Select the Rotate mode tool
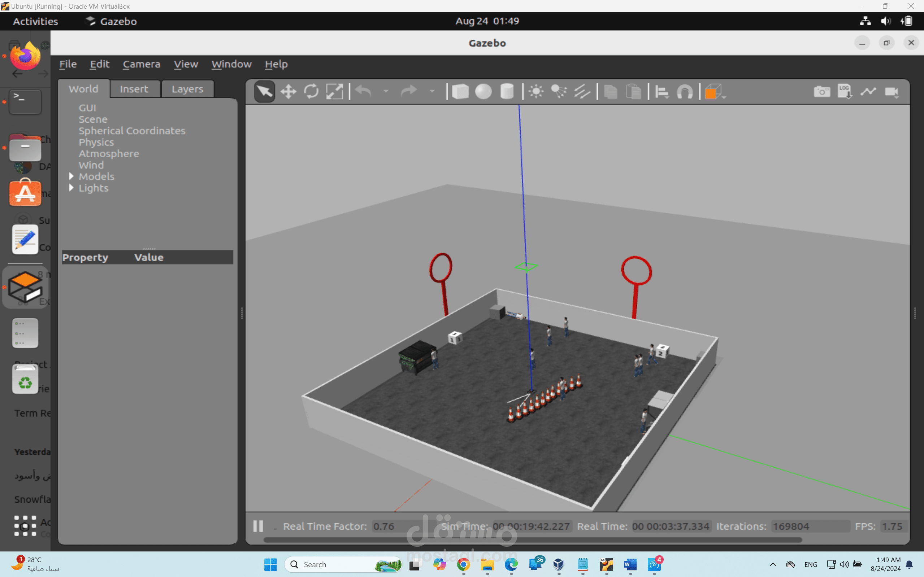Screen dimensions: 924x577 pos(311,92)
